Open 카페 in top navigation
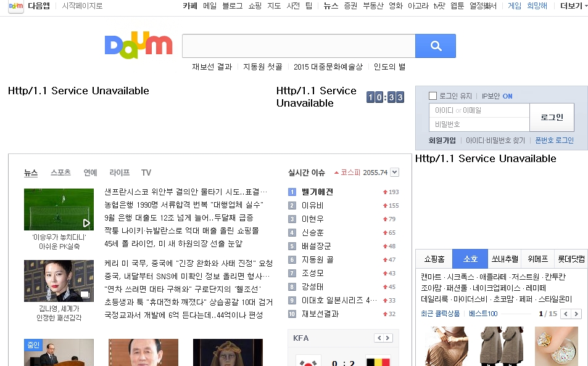This screenshot has height=366, width=588. click(190, 6)
